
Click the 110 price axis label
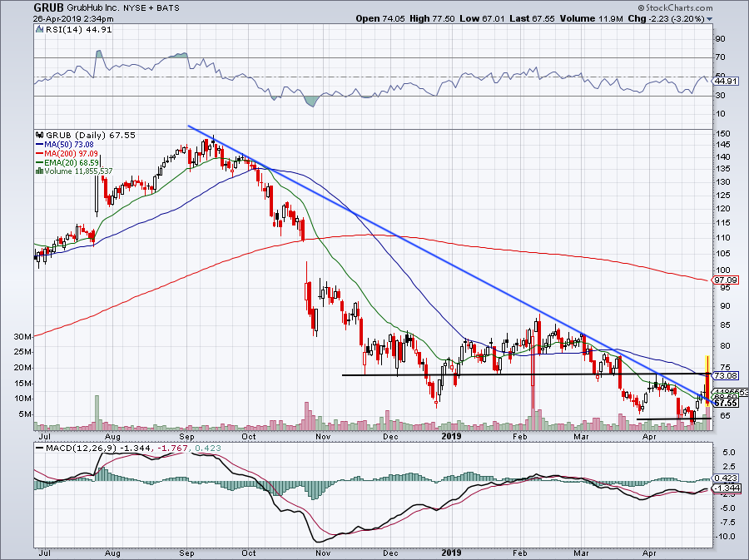(722, 238)
